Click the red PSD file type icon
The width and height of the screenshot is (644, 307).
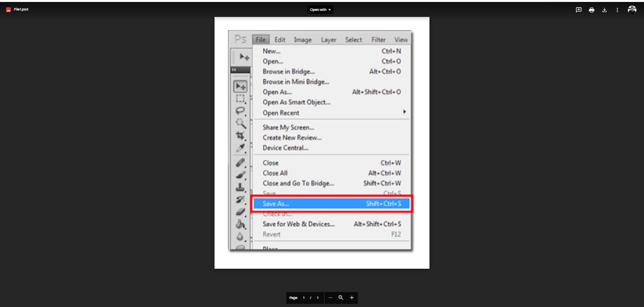tap(8, 10)
